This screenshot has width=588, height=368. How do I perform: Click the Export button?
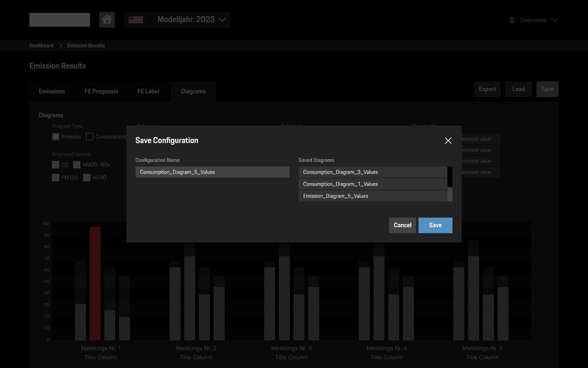(x=487, y=89)
